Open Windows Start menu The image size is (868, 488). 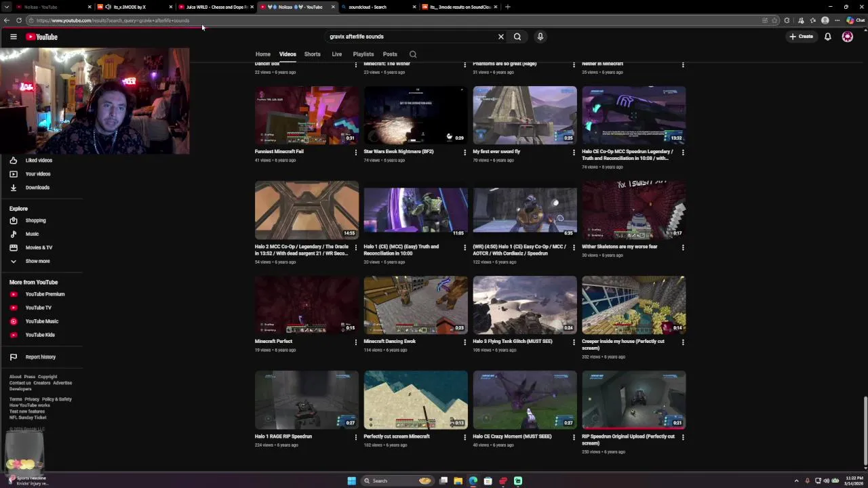coord(351,481)
